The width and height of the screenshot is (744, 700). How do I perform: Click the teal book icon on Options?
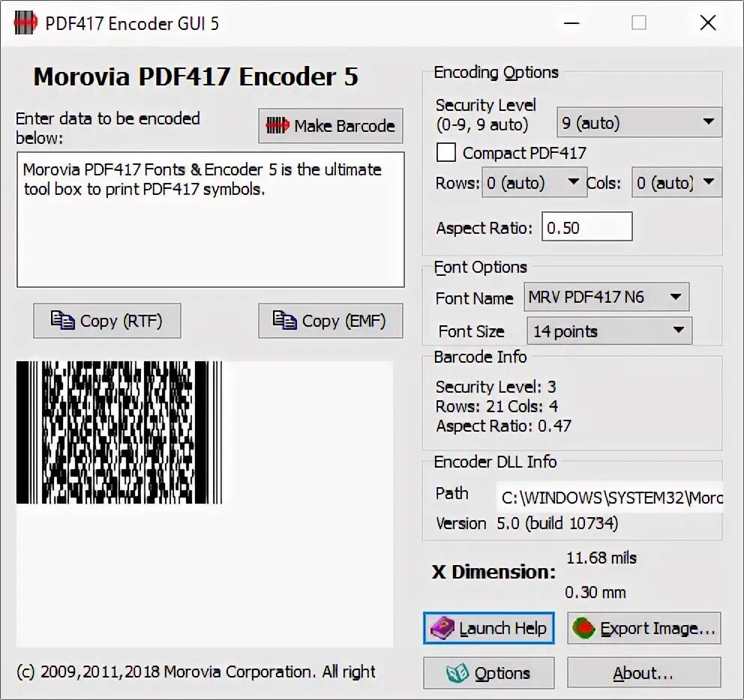click(x=457, y=673)
